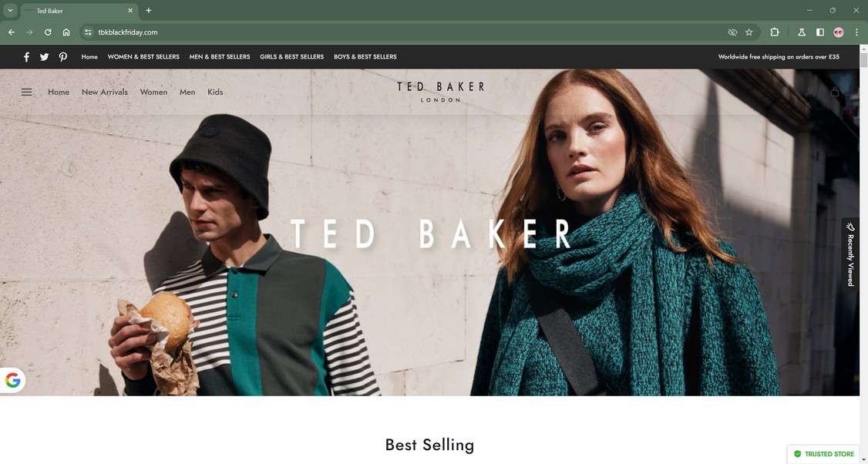Open WOMEN & BEST SELLERS menu item
This screenshot has width=868, height=464.
[143, 56]
